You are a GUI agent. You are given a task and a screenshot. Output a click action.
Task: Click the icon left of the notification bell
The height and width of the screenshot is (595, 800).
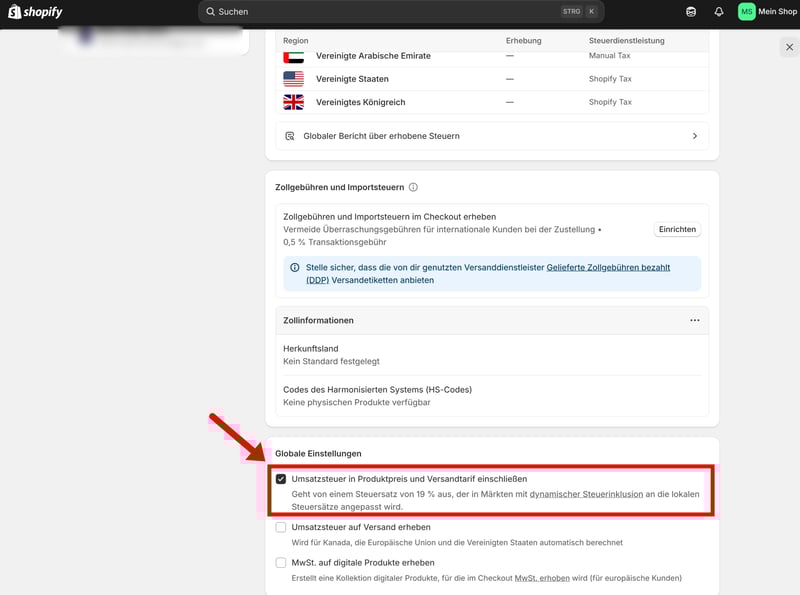coord(691,12)
